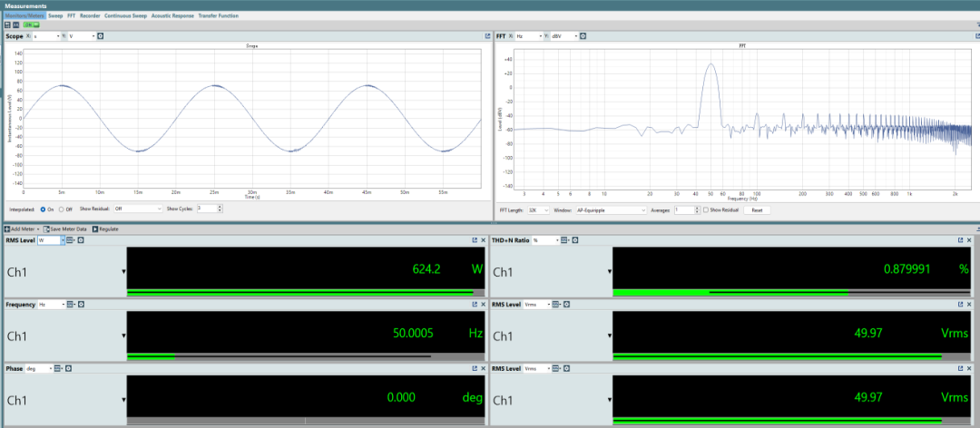
Task: Click the first layout icon left of ON
Action: point(7,25)
